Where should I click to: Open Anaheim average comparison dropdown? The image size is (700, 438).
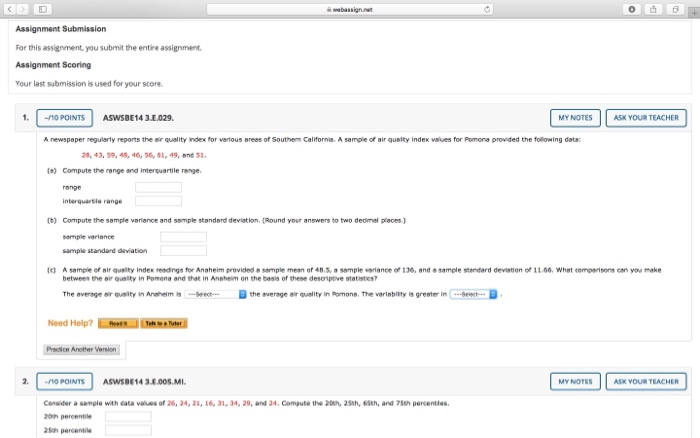click(215, 294)
